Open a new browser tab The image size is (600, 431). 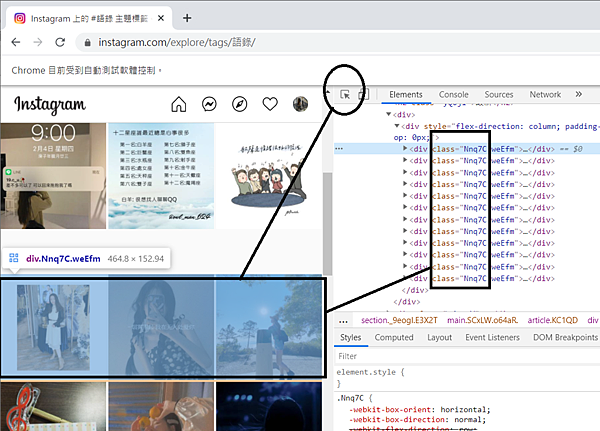coord(187,18)
